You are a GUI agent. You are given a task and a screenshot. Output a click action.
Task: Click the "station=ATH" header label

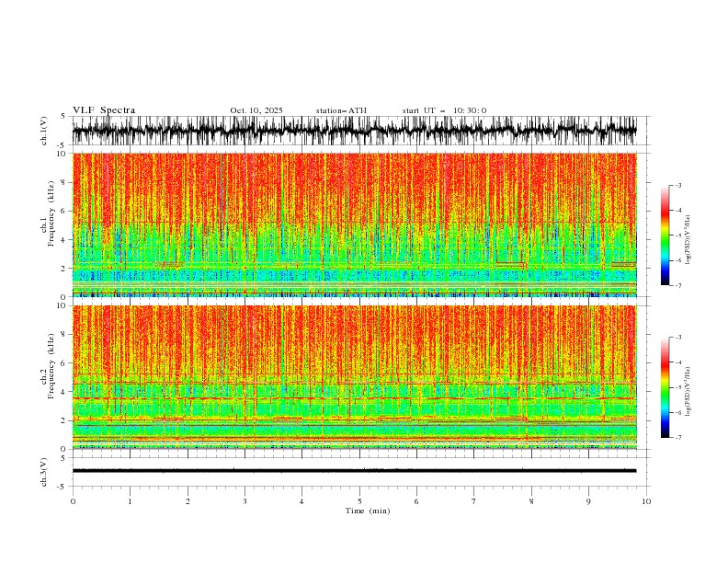point(341,110)
